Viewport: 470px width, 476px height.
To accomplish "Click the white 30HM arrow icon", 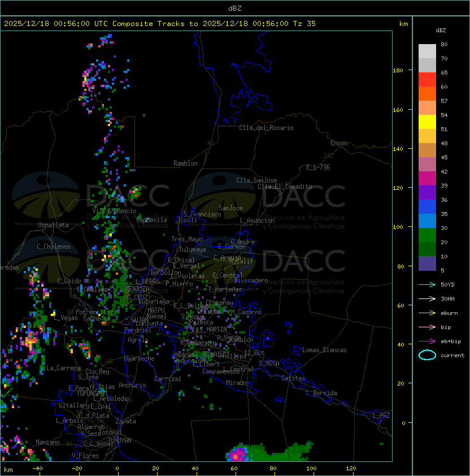I will (x=427, y=299).
